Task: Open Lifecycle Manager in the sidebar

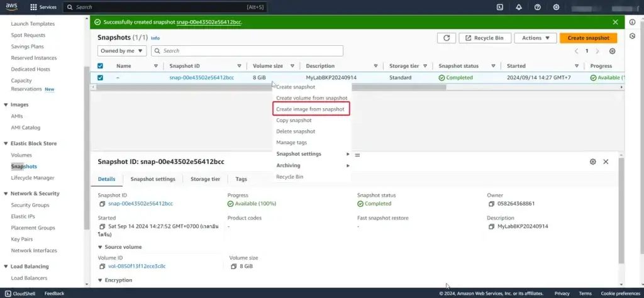Action: coord(33,178)
